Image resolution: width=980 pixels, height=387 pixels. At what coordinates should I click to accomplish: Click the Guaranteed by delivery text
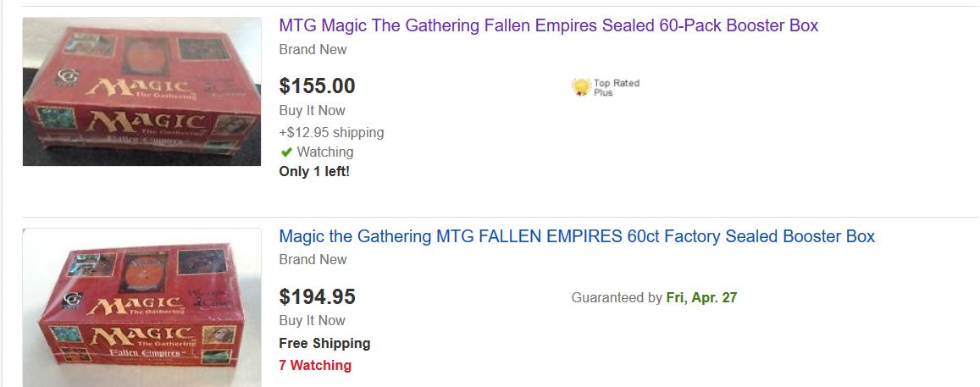(x=617, y=298)
